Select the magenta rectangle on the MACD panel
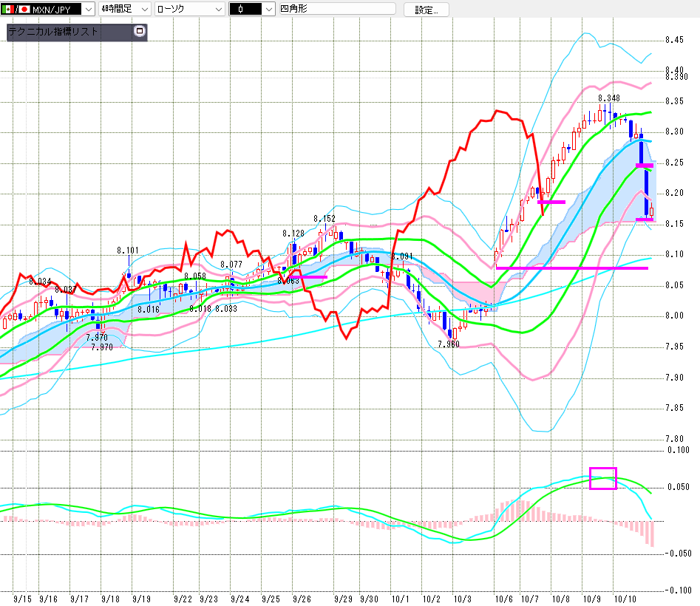Image resolution: width=700 pixels, height=606 pixels. (602, 478)
